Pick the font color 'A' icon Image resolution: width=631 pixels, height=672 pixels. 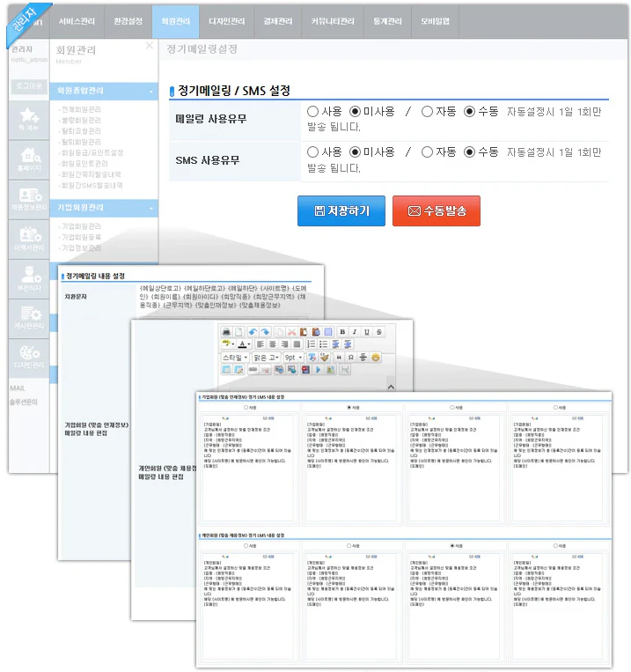click(x=243, y=344)
